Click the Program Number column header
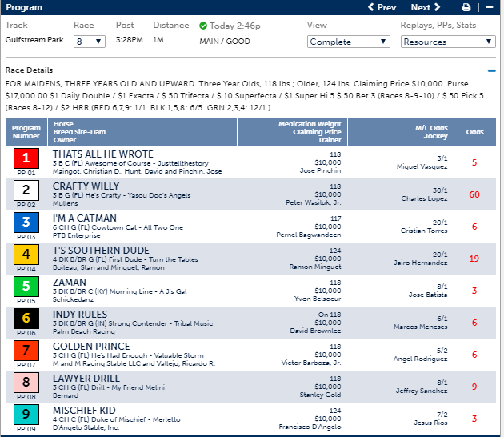This screenshot has width=504, height=437. click(x=26, y=132)
